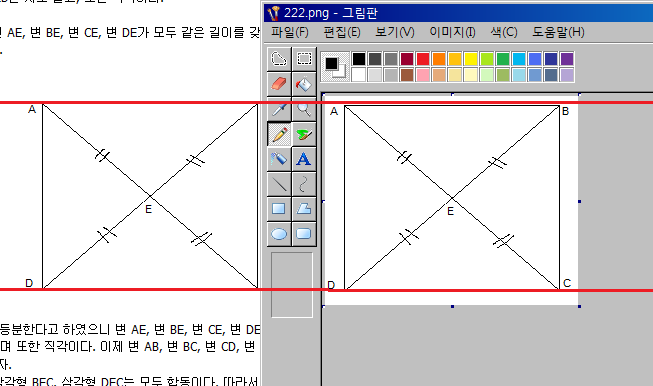Pick the dark red palette color
The image size is (653, 386).
[407, 59]
